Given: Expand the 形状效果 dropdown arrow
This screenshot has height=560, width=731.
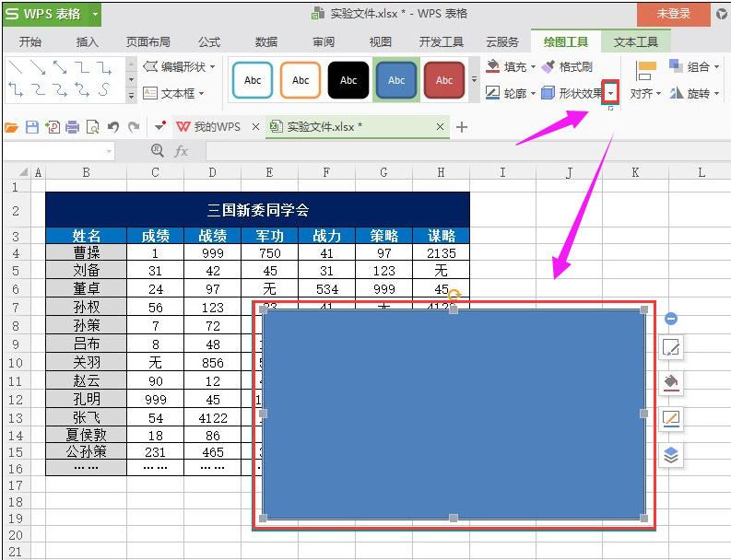Looking at the screenshot, I should [610, 93].
